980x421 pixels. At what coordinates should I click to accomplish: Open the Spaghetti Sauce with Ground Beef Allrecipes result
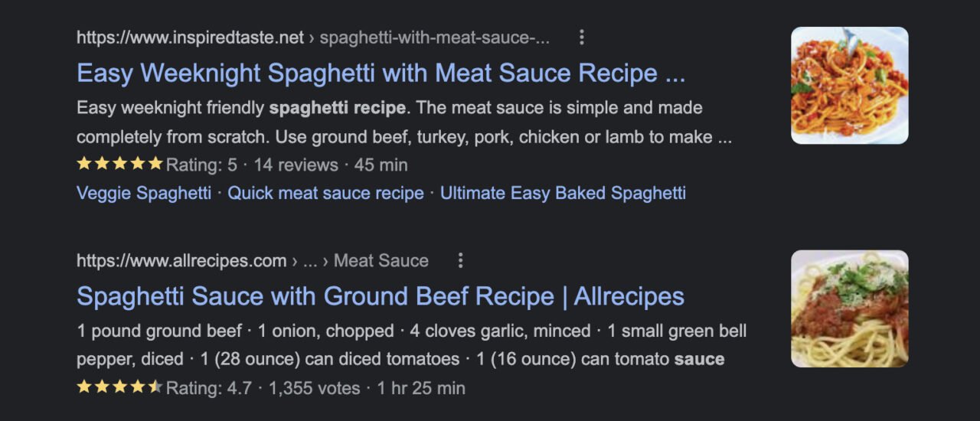point(381,296)
